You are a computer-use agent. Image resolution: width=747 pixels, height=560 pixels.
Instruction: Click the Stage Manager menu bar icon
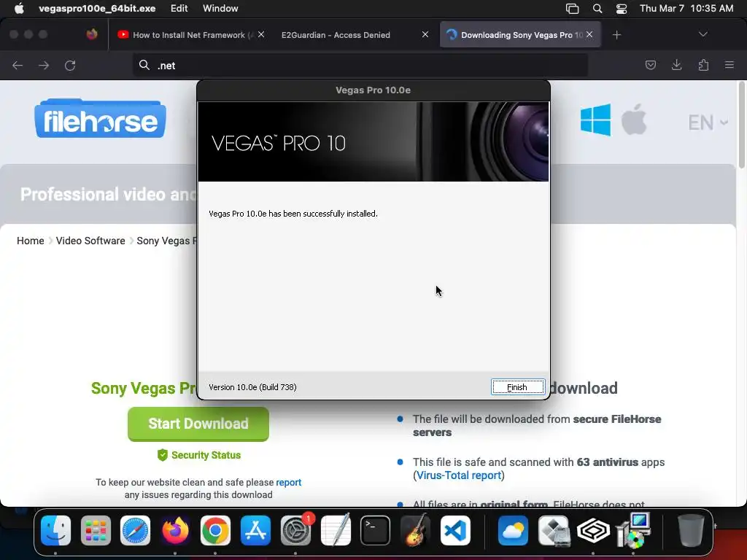pos(572,9)
